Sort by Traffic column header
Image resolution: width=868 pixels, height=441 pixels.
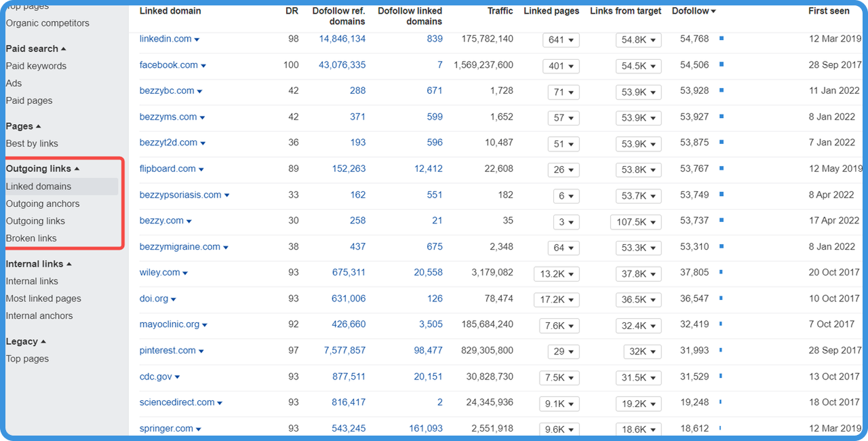pos(500,11)
